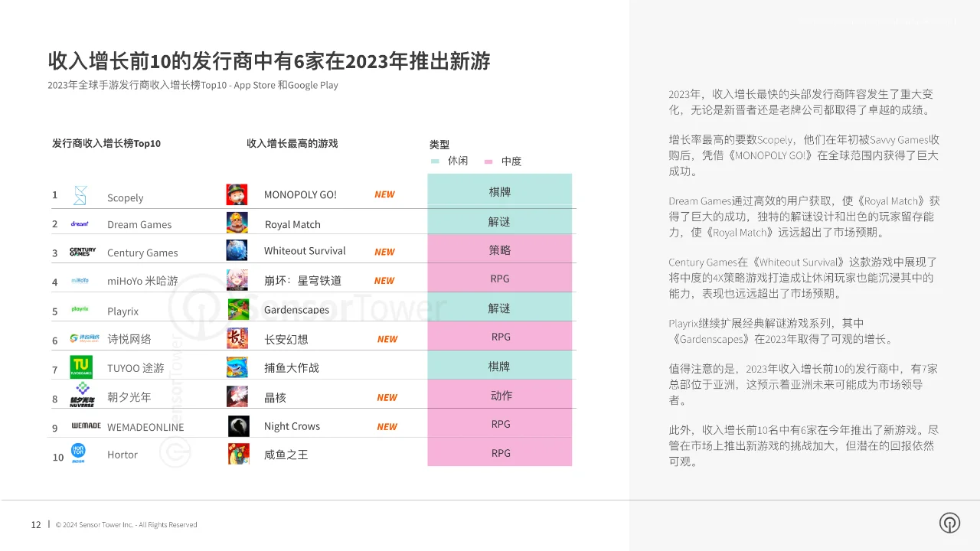Click the 解谜 type cell in the Royal Match row
980x551 pixels.
[x=499, y=221]
